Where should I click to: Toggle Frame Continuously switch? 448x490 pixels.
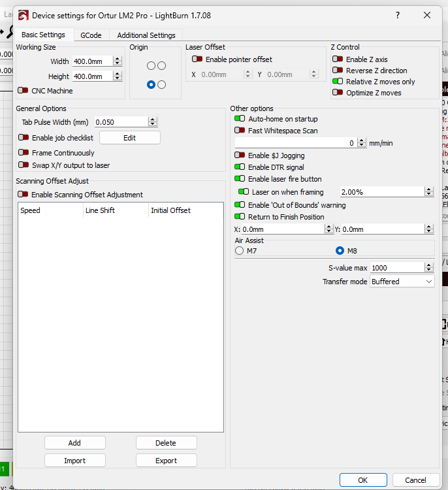point(24,152)
